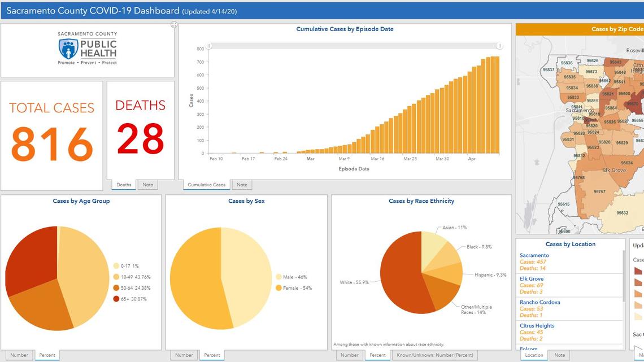The image size is (644, 362).
Task: Click the Asian legend entry in Race Ethnicity chart
Action: click(454, 228)
